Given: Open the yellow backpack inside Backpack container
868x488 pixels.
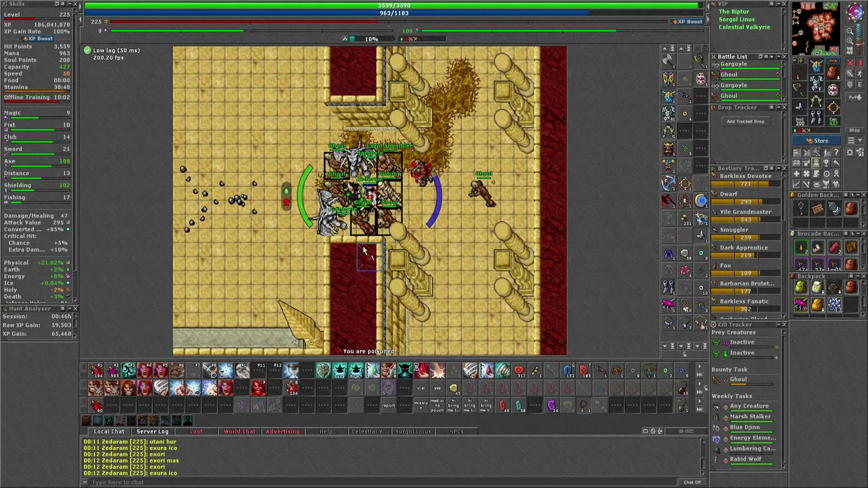Looking at the screenshot, I should click(x=817, y=304).
